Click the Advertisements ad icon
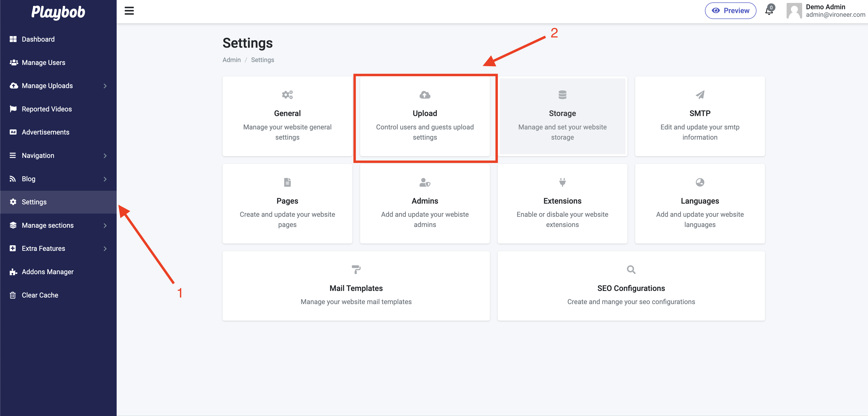The height and width of the screenshot is (416, 868). pyautogui.click(x=13, y=132)
